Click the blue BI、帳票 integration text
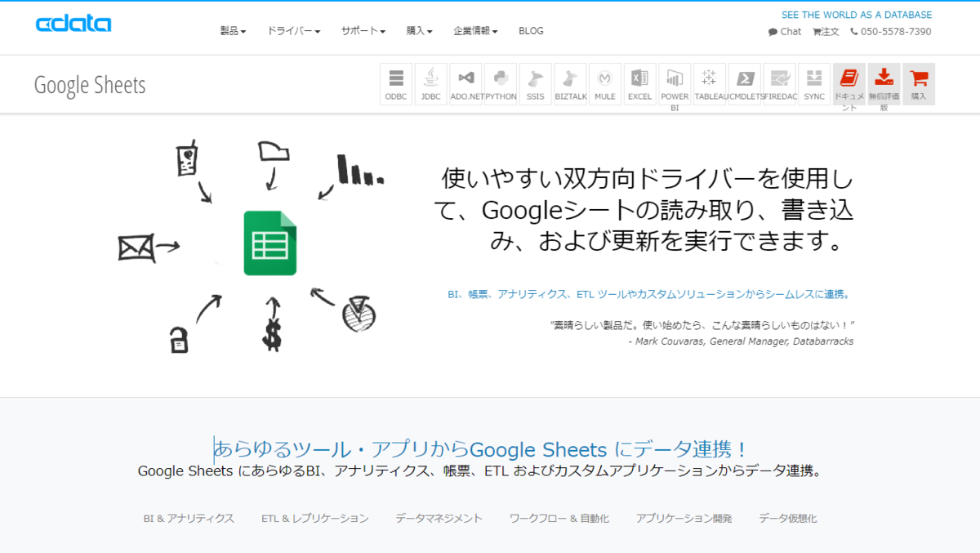The width and height of the screenshot is (980, 553). point(651,294)
